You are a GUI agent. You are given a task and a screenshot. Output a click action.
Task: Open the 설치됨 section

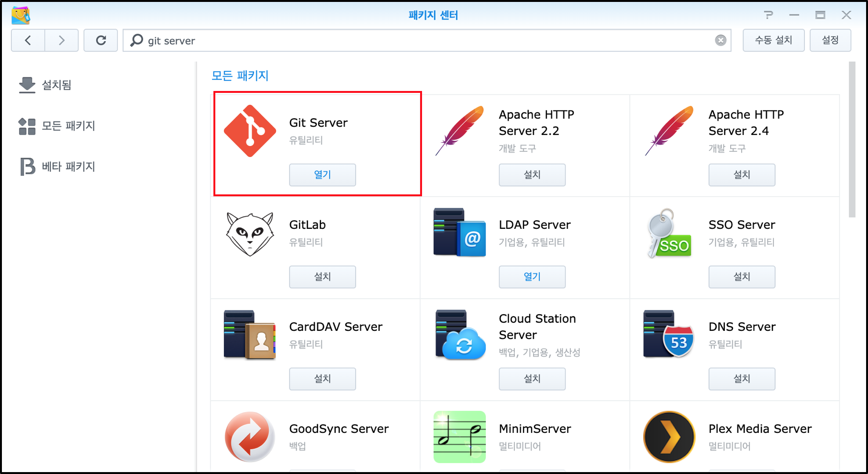[45, 85]
